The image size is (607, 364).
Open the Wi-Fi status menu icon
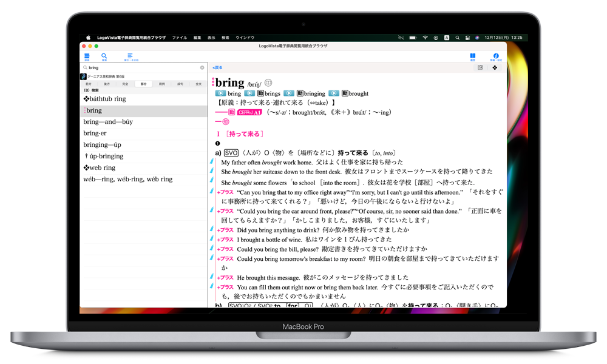(x=425, y=38)
